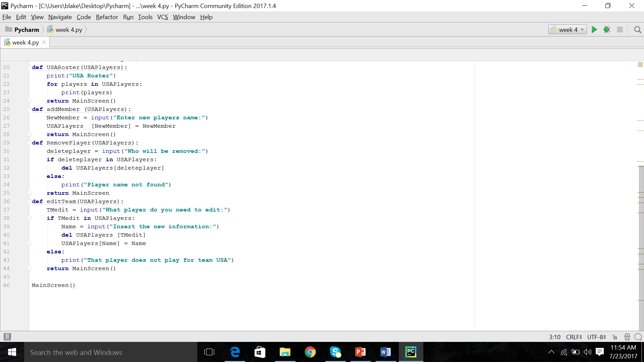Collapse the USARoster function fold marker

[29, 67]
